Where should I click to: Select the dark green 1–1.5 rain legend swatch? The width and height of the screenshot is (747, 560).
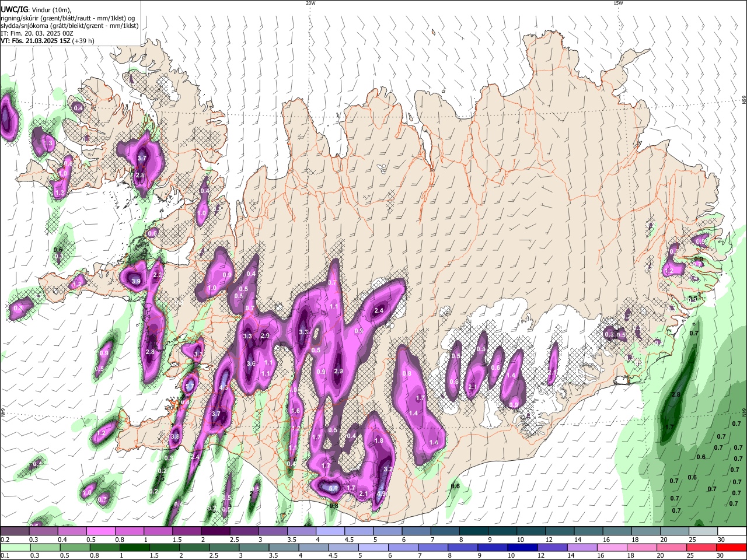pyautogui.click(x=135, y=547)
